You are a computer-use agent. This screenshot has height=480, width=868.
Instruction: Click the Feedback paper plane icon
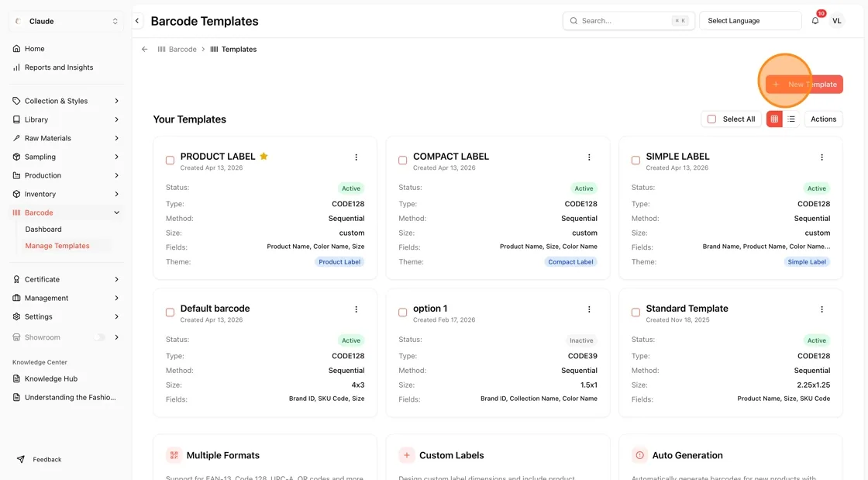coord(20,460)
